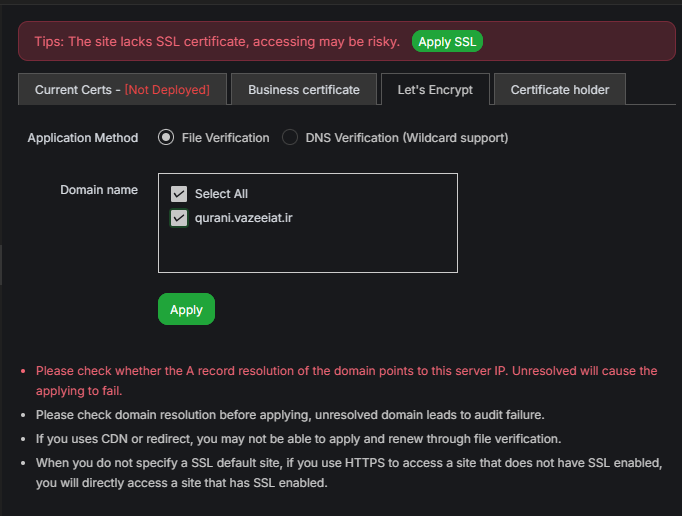Uncheck the qurani.vazeeiat.ir domain checkbox

coord(179,218)
